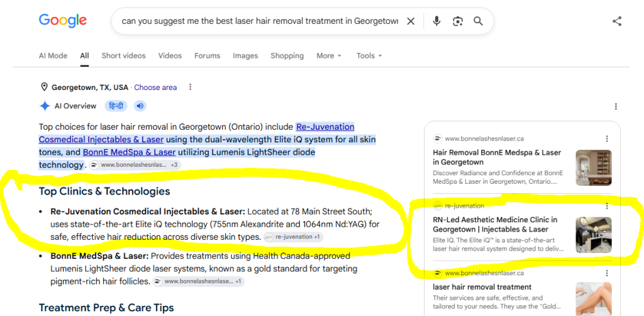This screenshot has width=644, height=316.
Task: Open the Forums tab
Action: 208,56
